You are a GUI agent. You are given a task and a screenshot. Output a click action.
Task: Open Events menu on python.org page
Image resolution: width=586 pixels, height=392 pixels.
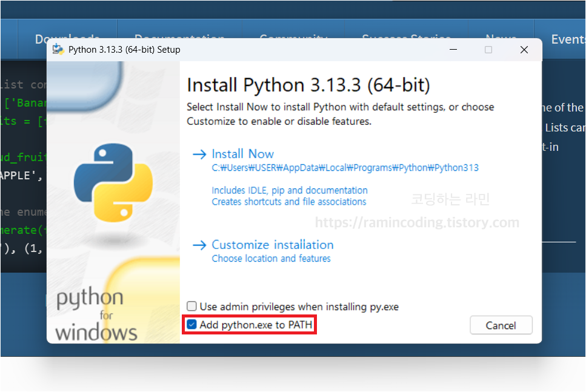point(568,39)
